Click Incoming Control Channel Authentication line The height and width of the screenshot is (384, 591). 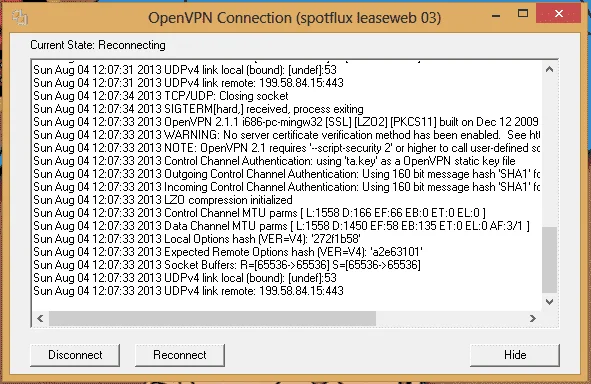pos(286,187)
